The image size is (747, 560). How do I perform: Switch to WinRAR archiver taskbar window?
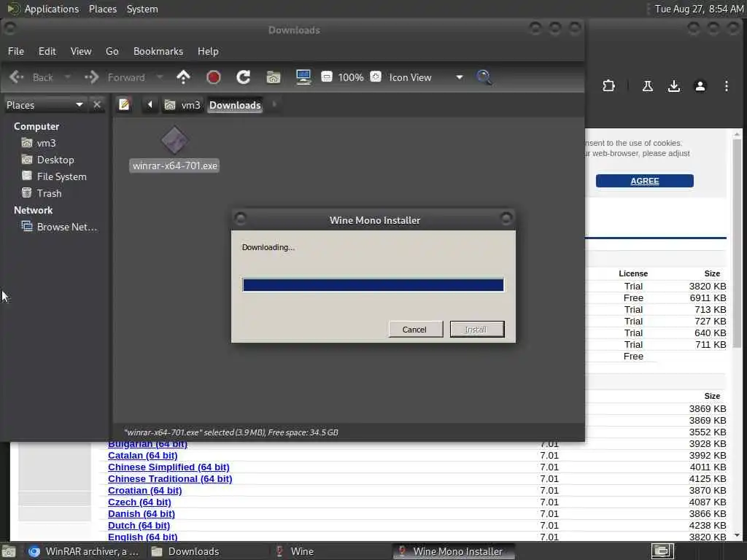(84, 551)
